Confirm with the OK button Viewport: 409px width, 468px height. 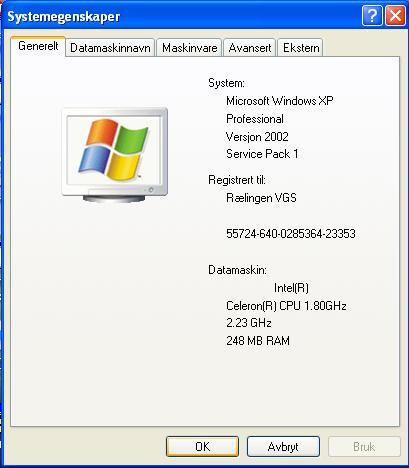tap(202, 447)
